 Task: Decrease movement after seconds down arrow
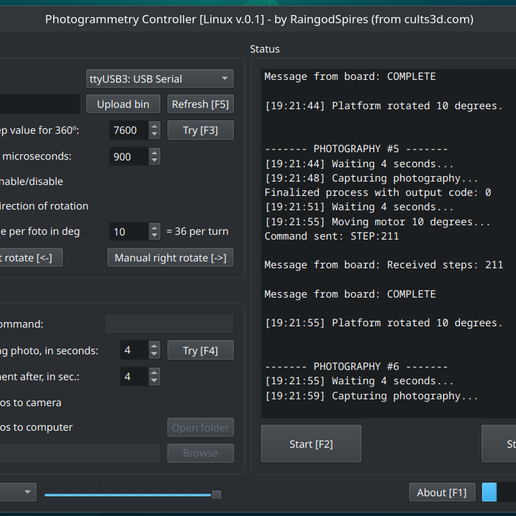point(154,381)
